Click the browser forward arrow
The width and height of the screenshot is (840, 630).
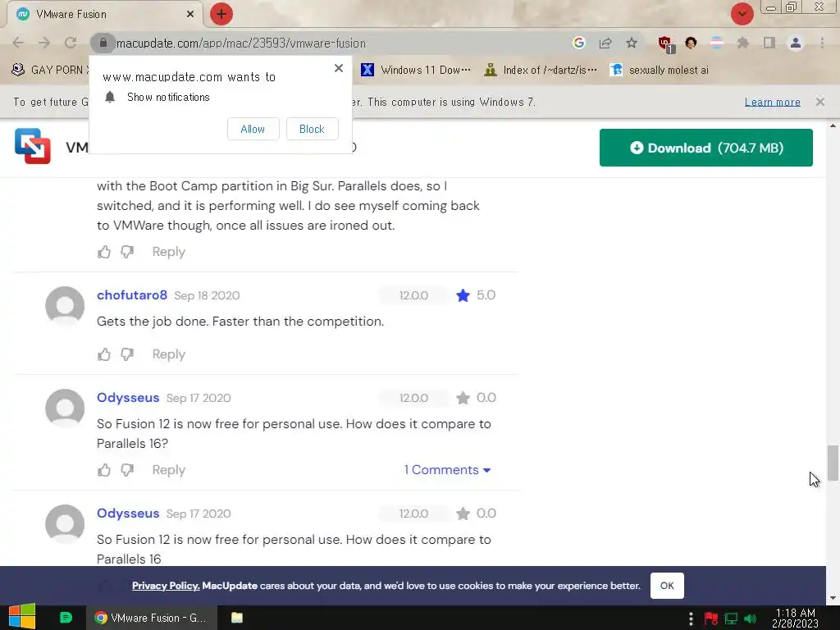point(44,43)
